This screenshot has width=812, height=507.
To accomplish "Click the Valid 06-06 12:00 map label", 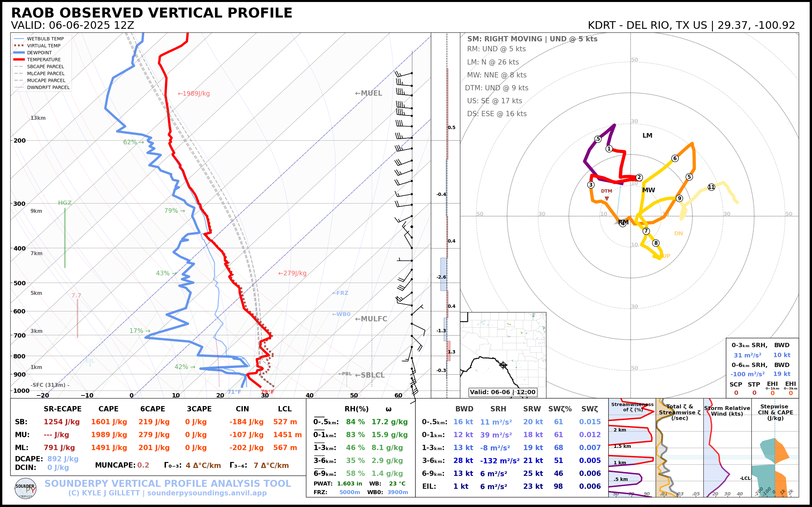I will [x=502, y=392].
